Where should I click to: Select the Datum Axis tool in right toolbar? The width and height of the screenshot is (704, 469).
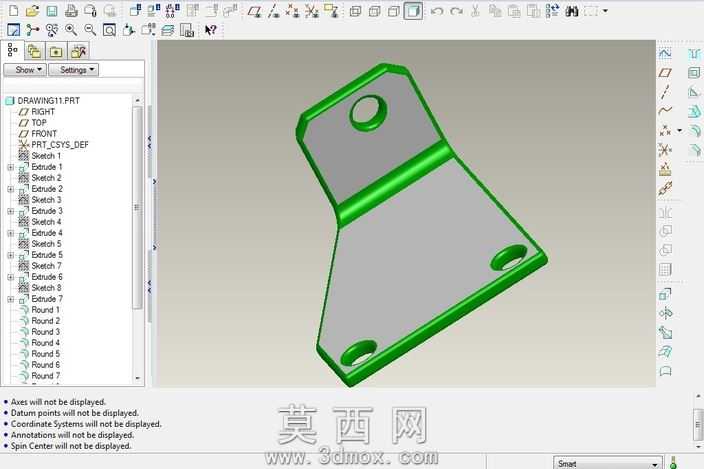click(x=665, y=92)
